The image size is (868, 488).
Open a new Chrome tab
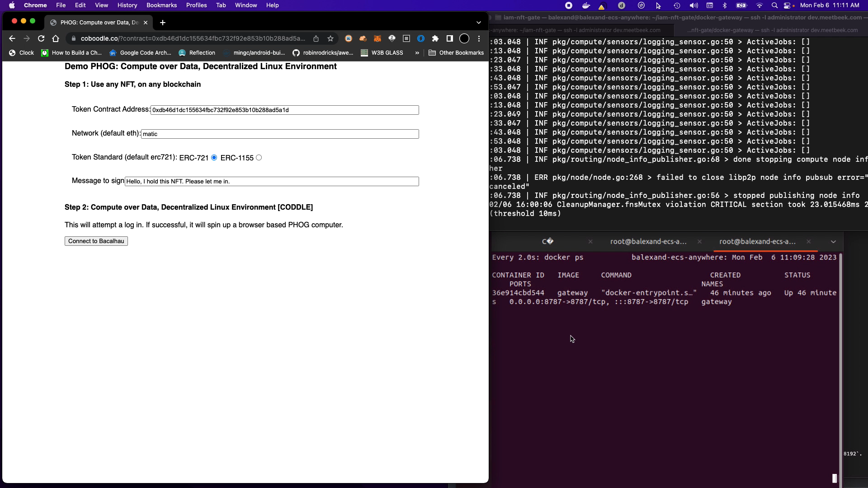pos(163,23)
